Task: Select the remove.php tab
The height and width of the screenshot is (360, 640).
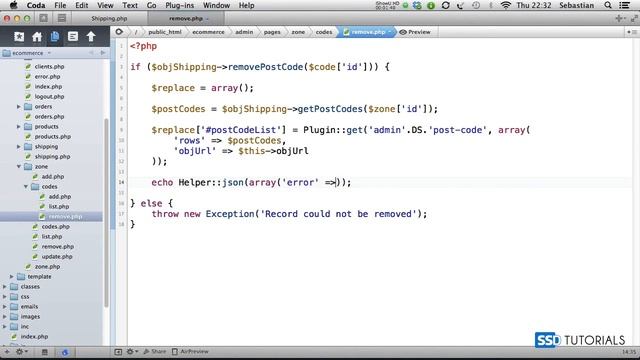Action: tap(186, 18)
